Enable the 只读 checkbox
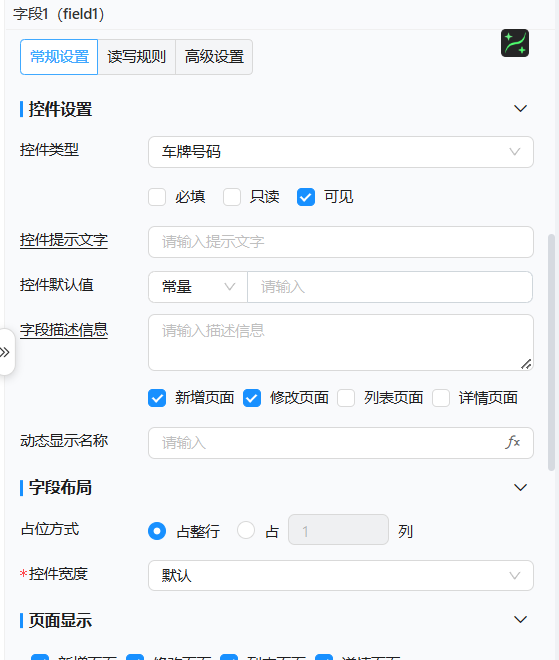559x660 pixels. [x=232, y=197]
